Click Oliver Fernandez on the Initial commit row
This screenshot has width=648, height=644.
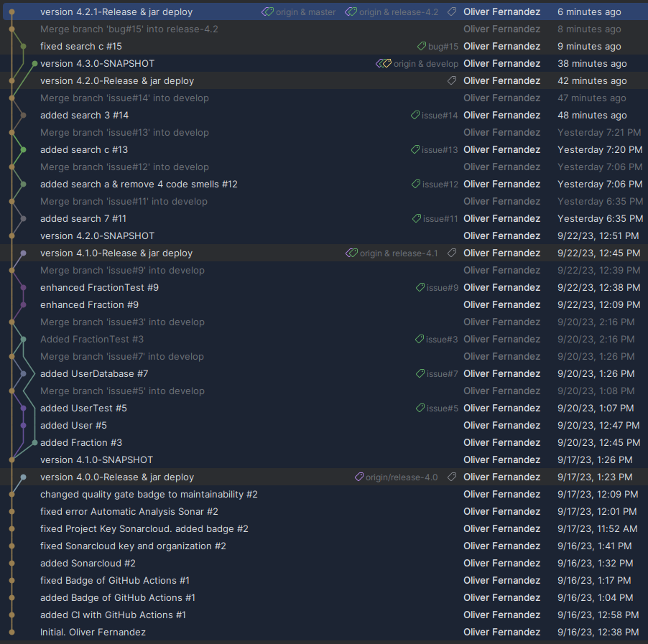pos(501,632)
